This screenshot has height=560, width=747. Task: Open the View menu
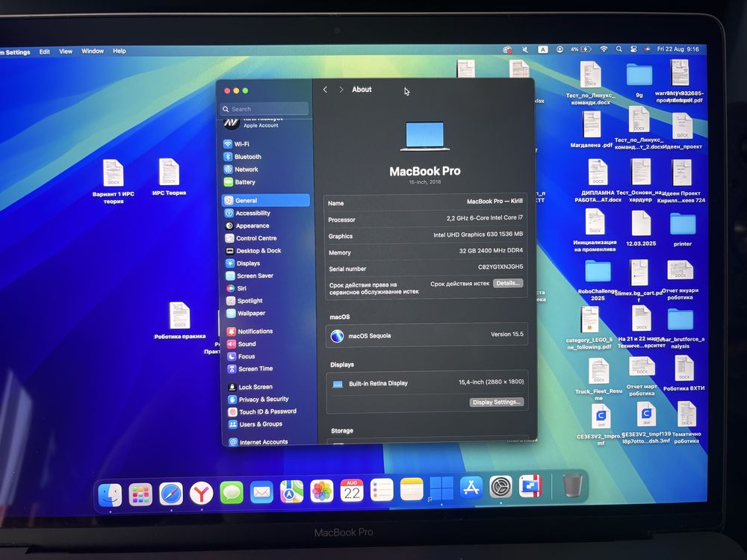tap(66, 52)
